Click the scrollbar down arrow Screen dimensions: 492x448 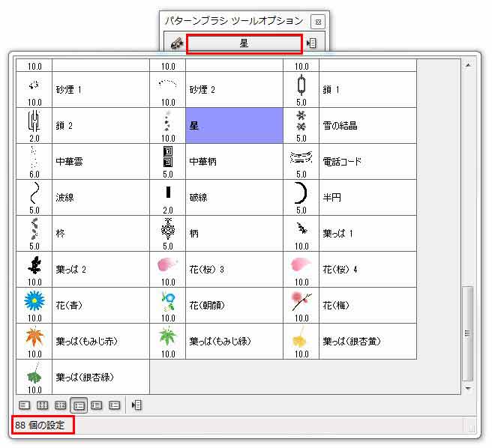[468, 388]
